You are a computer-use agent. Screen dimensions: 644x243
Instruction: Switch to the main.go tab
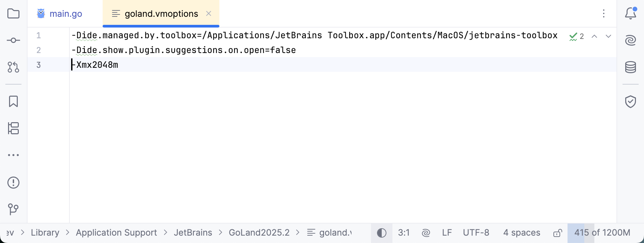(x=65, y=14)
